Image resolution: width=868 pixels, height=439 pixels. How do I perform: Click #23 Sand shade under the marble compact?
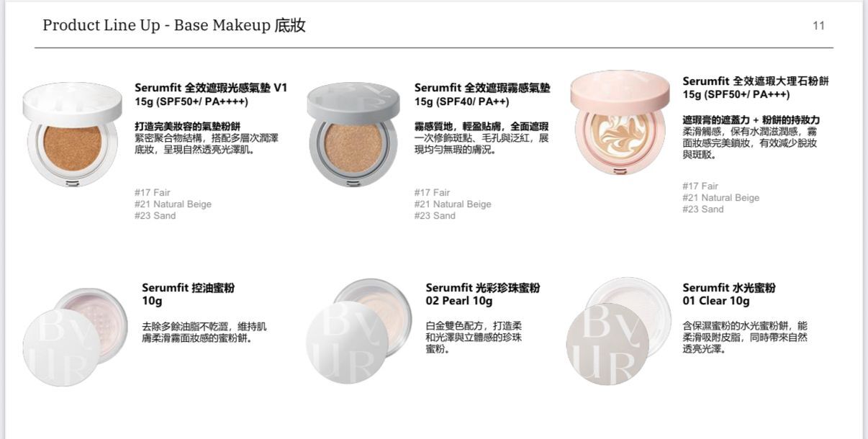703,209
